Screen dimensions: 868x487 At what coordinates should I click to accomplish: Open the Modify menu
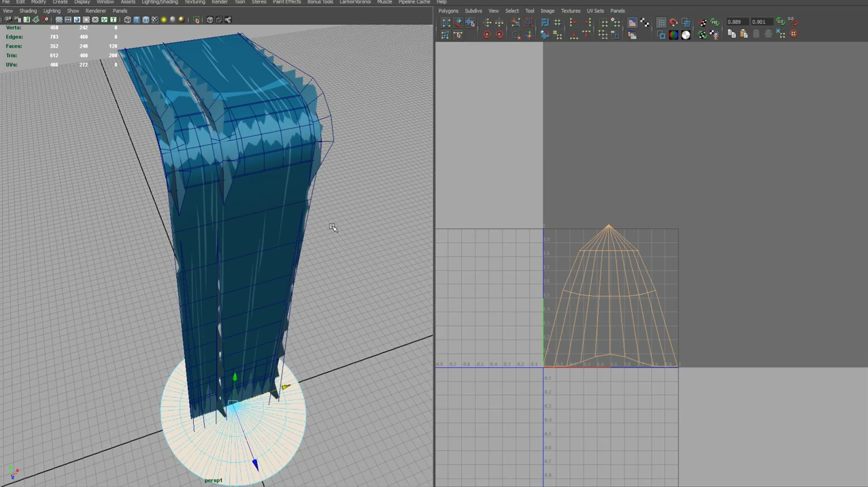38,3
